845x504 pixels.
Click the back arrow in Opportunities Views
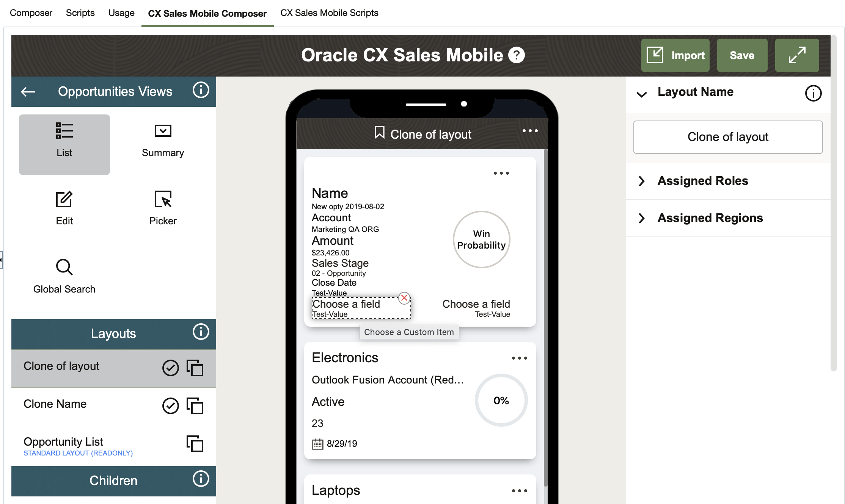point(28,91)
